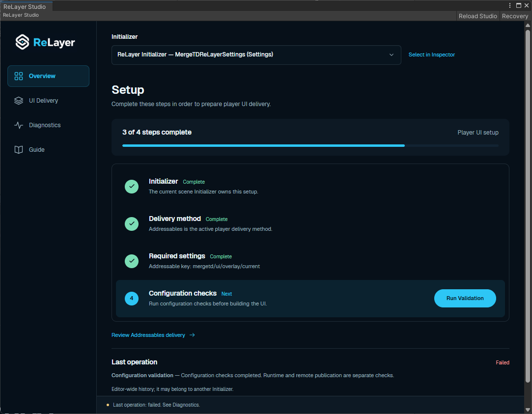Click the Overview grid icon
This screenshot has height=414, width=532.
pos(19,76)
